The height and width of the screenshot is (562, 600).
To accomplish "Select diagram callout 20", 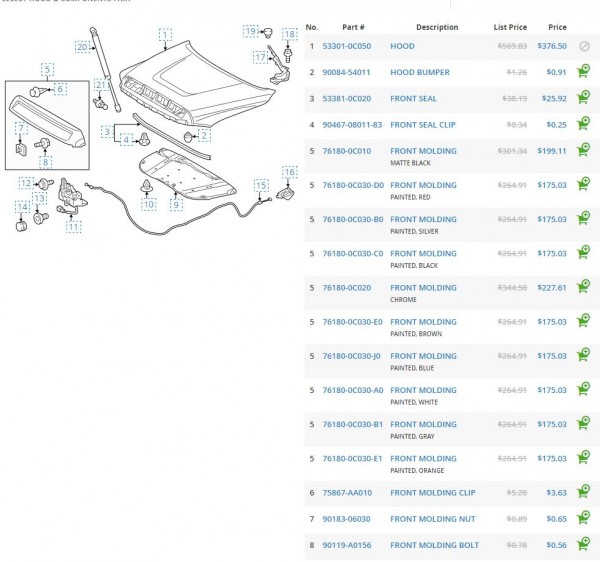I will [x=82, y=47].
